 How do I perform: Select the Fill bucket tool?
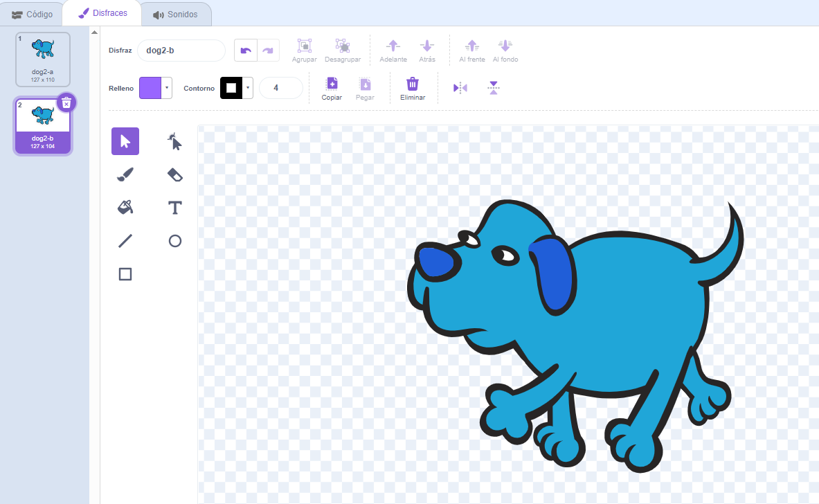[x=125, y=208]
